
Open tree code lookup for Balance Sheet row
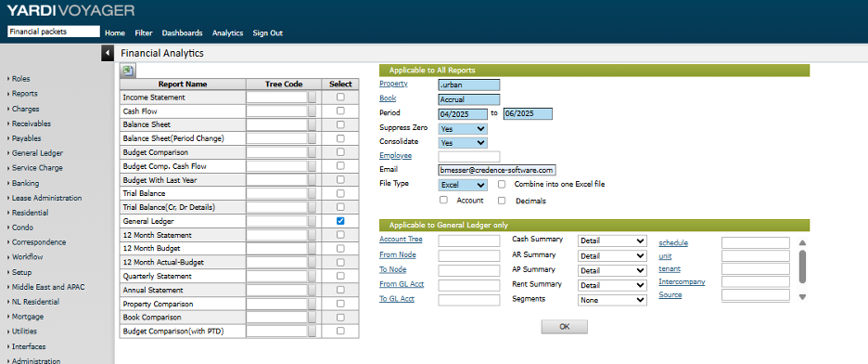pos(313,124)
